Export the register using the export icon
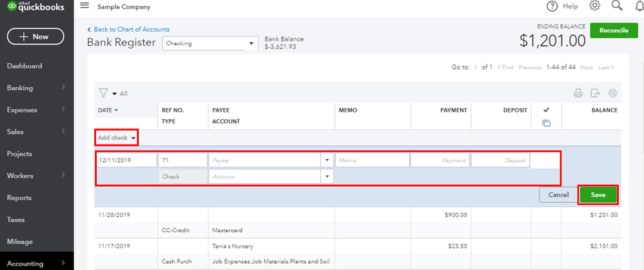This screenshot has height=270, width=644. point(595,93)
